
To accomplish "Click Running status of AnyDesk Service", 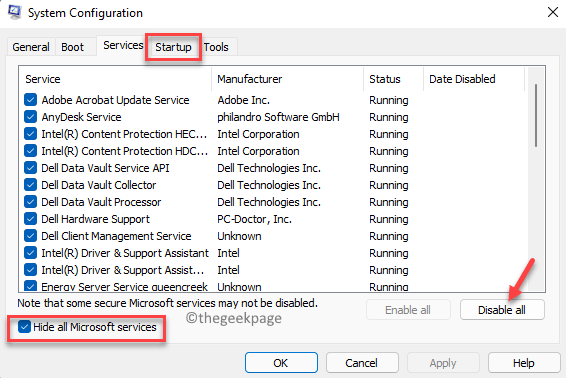I will 389,117.
